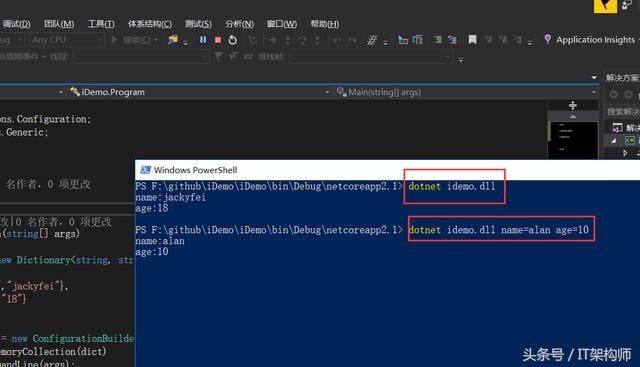
Task: Open the Any CPU platform dropdown
Action: tap(67, 40)
